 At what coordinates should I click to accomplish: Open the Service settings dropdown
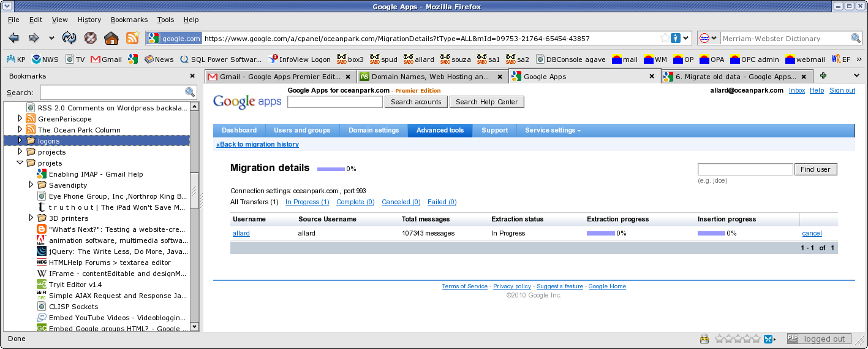pos(553,130)
